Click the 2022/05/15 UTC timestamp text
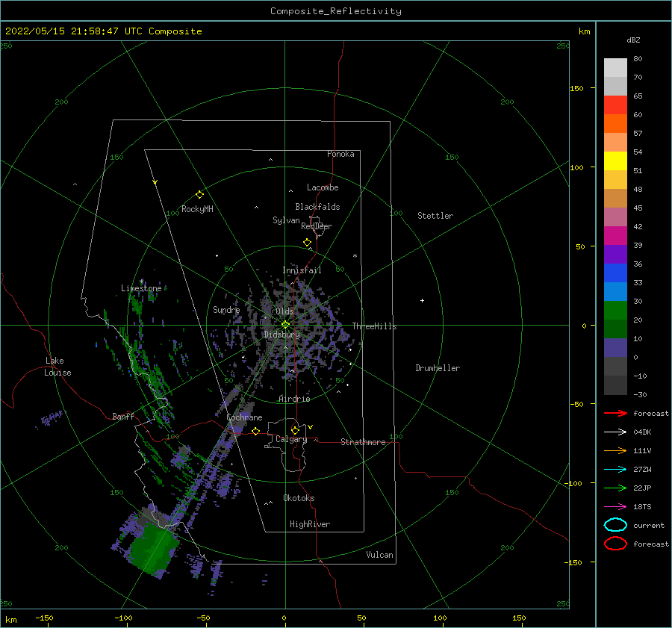Image resolution: width=672 pixels, height=628 pixels. tap(103, 31)
